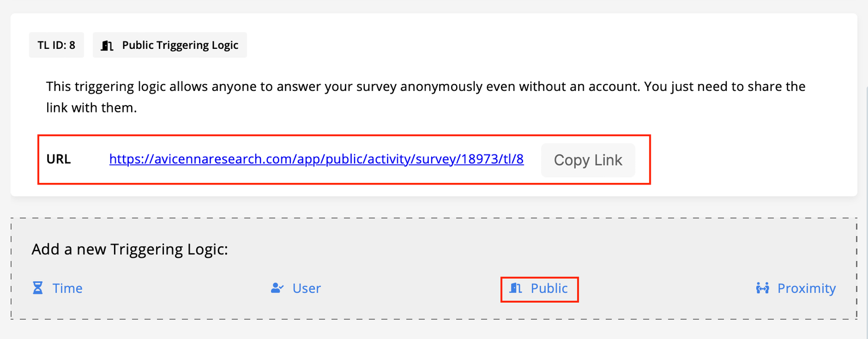Image resolution: width=868 pixels, height=339 pixels.
Task: Click the door icon in the header badge
Action: click(x=107, y=45)
